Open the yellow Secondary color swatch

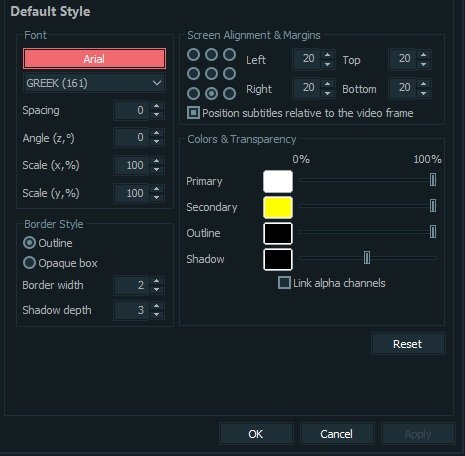point(278,207)
